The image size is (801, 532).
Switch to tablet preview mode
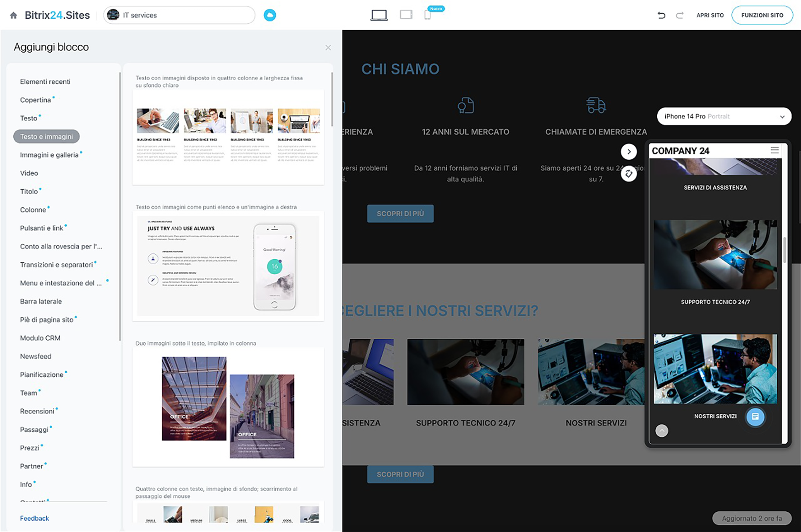point(406,15)
